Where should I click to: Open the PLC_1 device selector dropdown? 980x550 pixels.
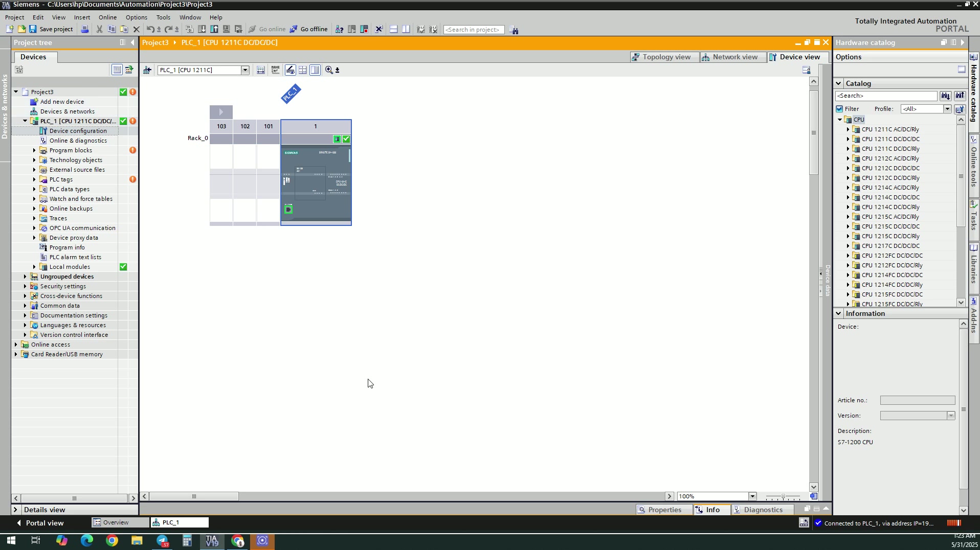point(245,70)
